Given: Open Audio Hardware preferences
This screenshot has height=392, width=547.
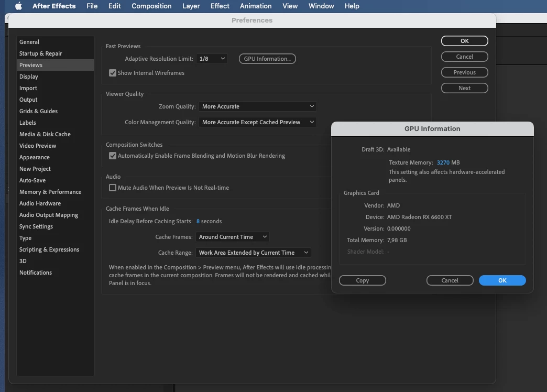Looking at the screenshot, I should (56, 203).
